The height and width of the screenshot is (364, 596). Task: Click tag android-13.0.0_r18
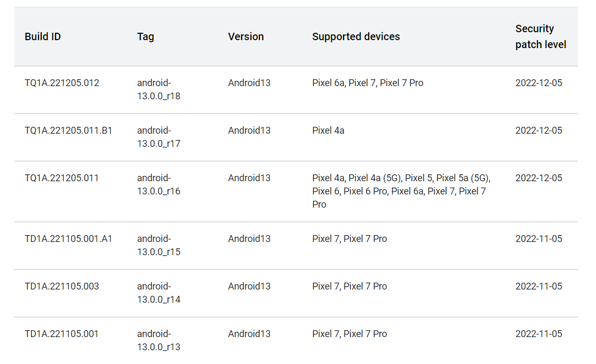159,89
